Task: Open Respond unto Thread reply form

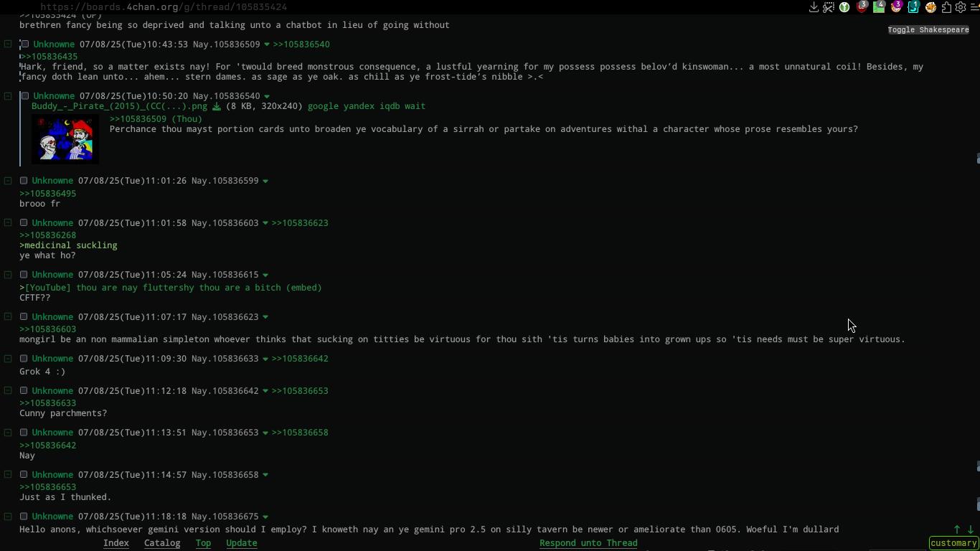Action: [x=588, y=543]
